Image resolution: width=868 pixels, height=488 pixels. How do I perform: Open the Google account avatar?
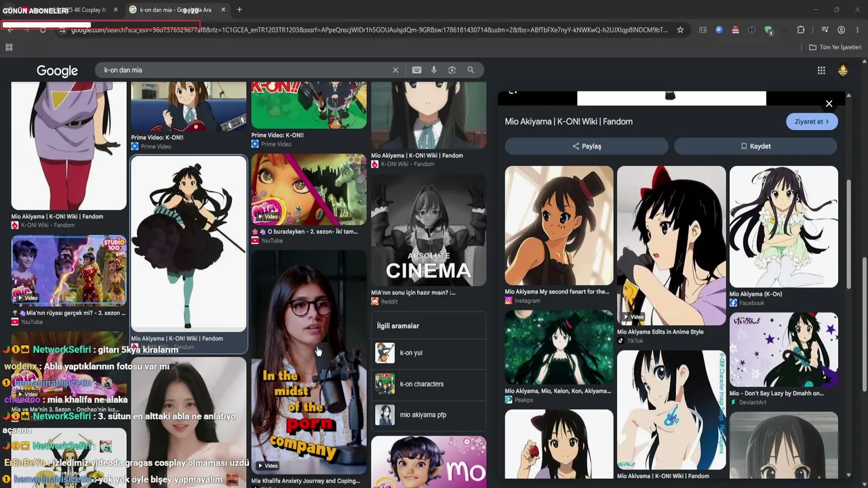pos(843,70)
